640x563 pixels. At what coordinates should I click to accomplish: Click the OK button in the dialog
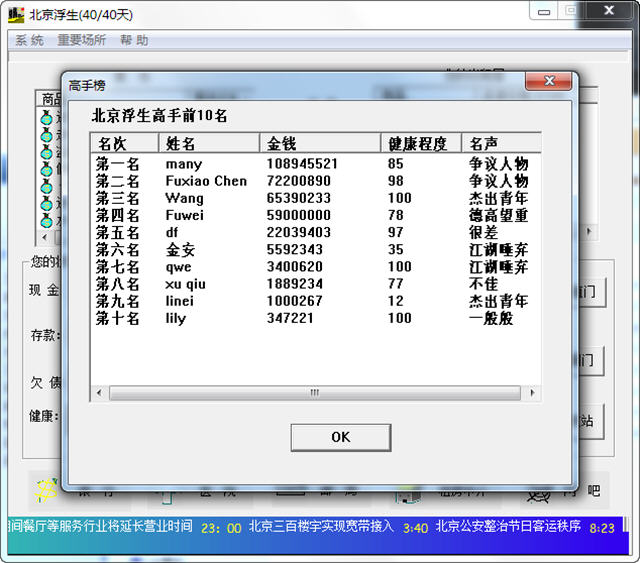tap(340, 437)
